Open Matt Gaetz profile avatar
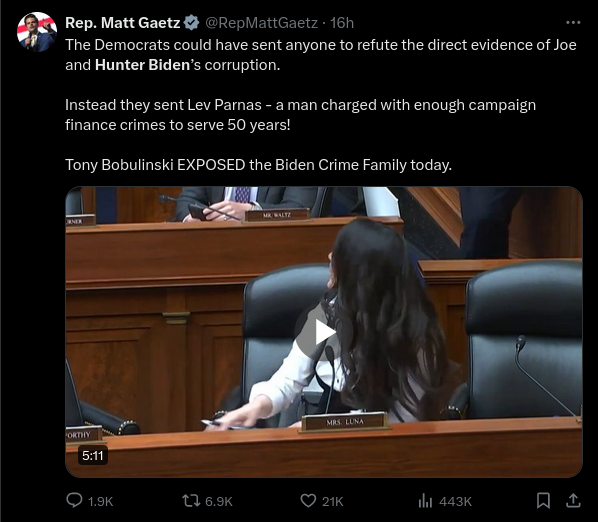The image size is (598, 522). [37, 32]
